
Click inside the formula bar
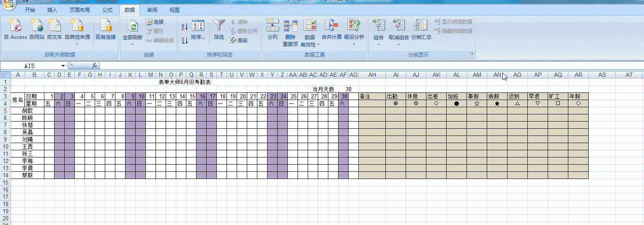point(371,66)
